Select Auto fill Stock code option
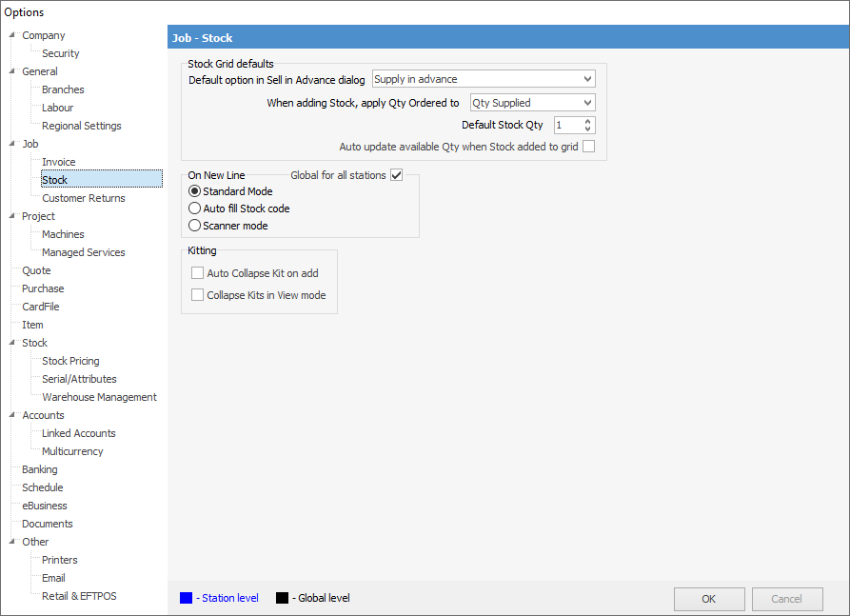The image size is (850, 616). [195, 209]
